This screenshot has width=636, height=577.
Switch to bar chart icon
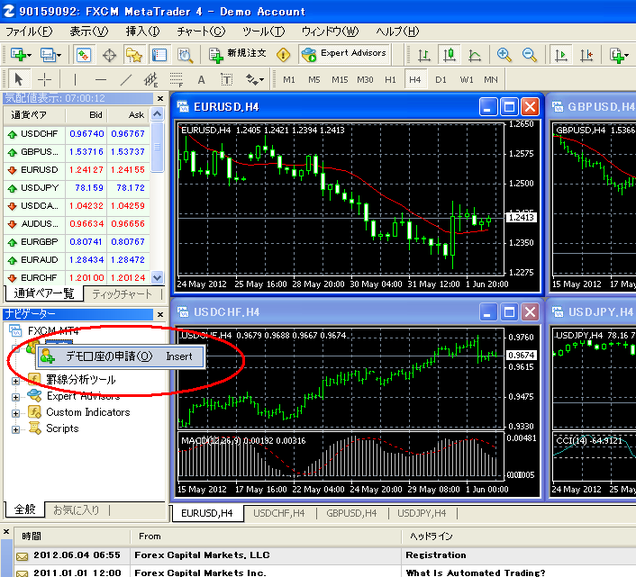coord(424,54)
